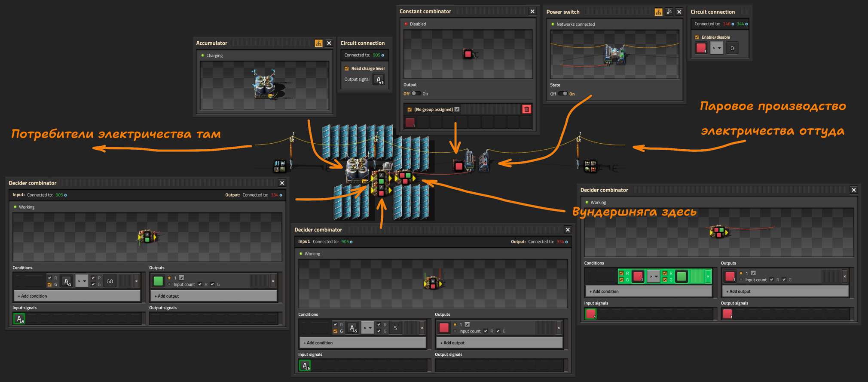Click first red signal in red > green condition

pos(638,277)
